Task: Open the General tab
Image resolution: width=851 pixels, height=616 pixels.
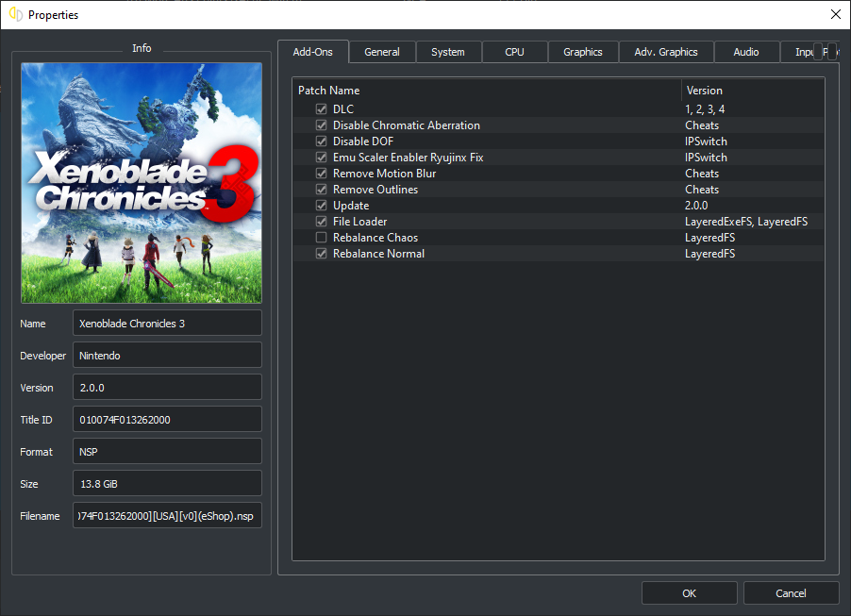Action: (x=382, y=52)
